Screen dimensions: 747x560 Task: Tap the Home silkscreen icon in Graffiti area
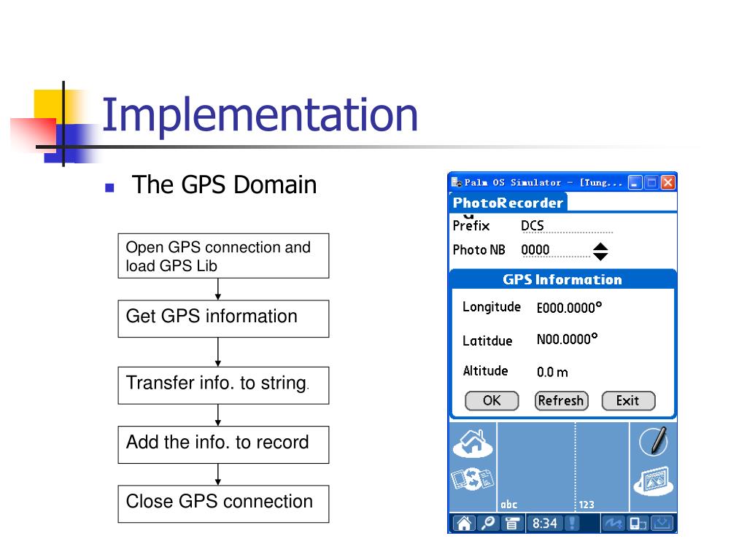click(473, 443)
